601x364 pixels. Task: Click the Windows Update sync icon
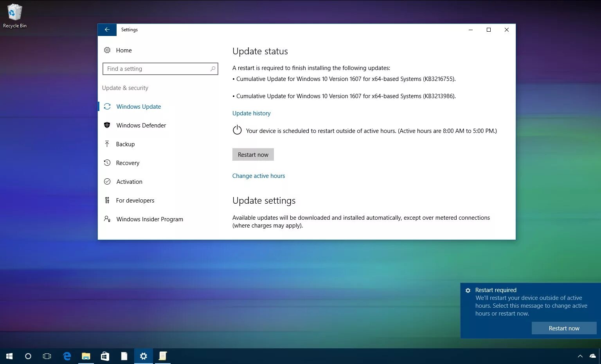107,106
